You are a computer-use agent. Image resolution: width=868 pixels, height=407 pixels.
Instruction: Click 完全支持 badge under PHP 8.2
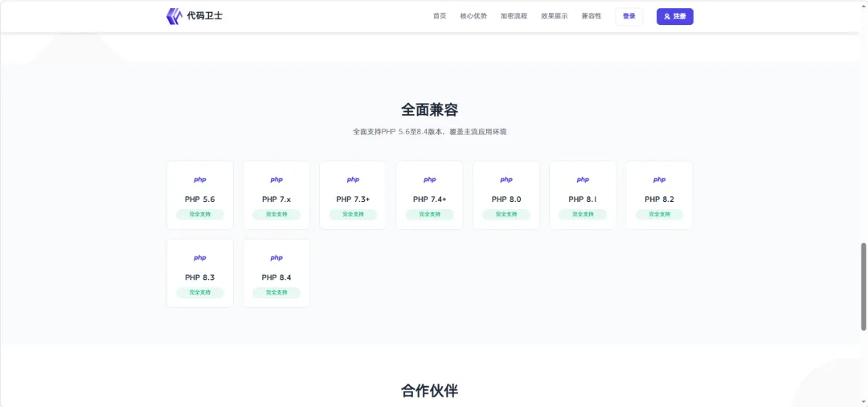[659, 214]
